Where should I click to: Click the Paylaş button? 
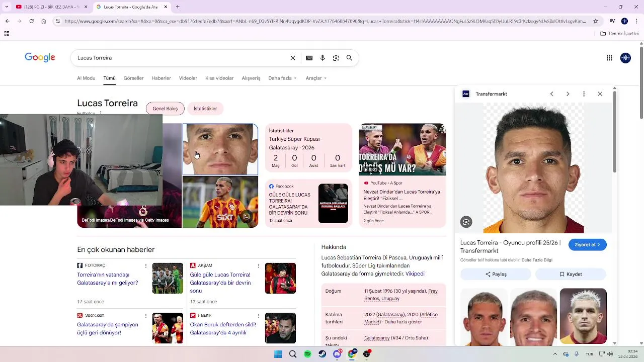click(x=496, y=274)
